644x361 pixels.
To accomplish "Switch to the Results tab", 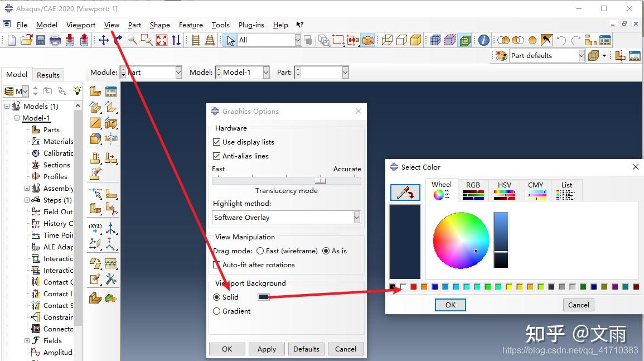I will click(x=48, y=74).
